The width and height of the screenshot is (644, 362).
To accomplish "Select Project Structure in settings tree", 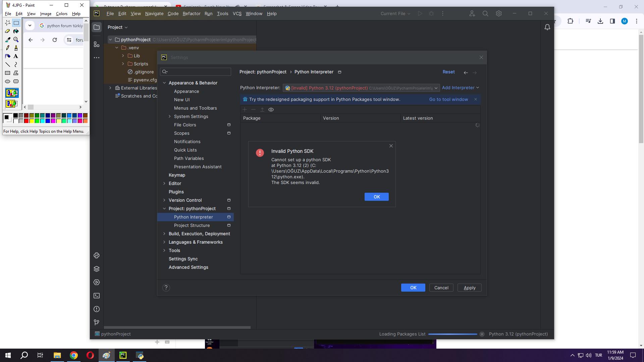I will click(192, 225).
